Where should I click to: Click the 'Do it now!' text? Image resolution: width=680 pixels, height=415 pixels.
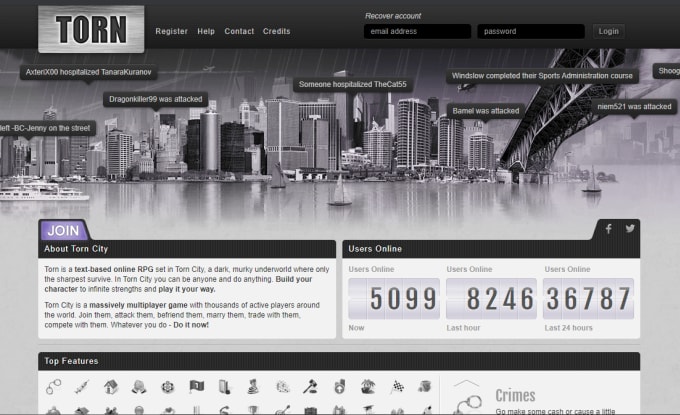click(191, 325)
